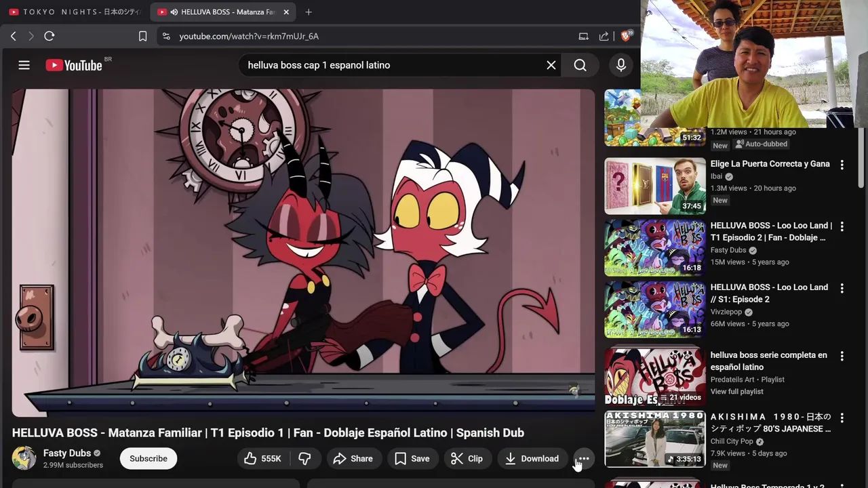The width and height of the screenshot is (868, 488).
Task: Bookmark this page with the bookmark icon
Action: click(x=142, y=36)
